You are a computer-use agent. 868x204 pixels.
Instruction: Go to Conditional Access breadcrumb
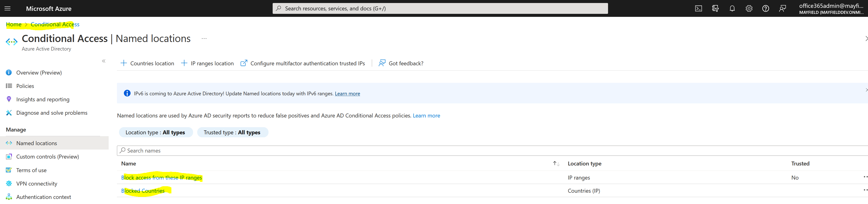(55, 24)
